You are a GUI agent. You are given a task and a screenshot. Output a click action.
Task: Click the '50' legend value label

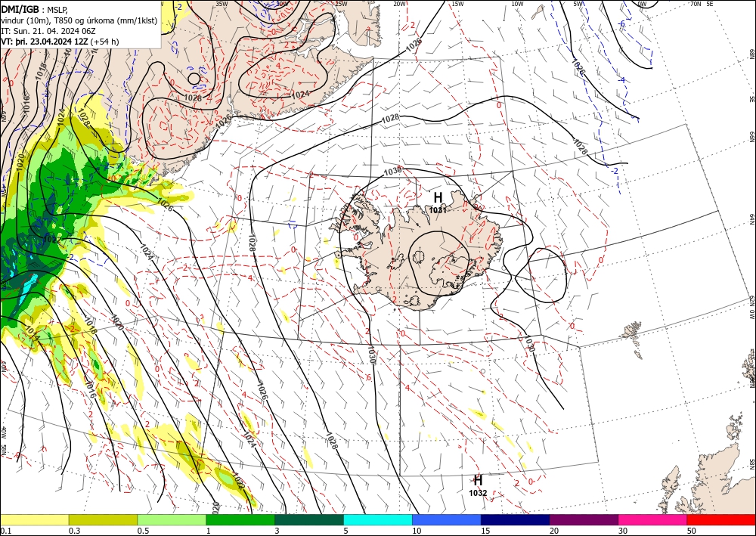[692, 531]
